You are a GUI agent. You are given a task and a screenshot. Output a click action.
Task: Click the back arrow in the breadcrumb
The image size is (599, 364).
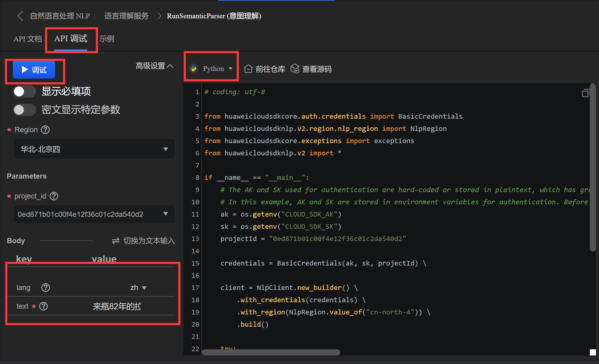coord(20,16)
